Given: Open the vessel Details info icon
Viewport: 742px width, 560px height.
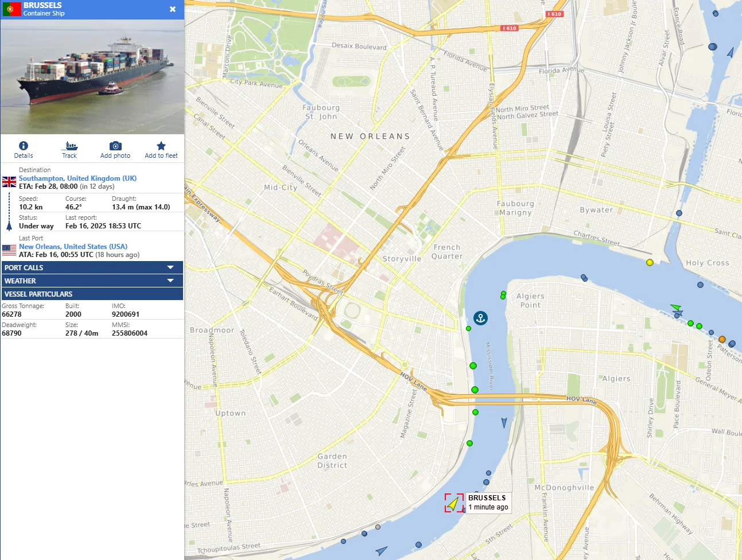Looking at the screenshot, I should click(x=23, y=146).
